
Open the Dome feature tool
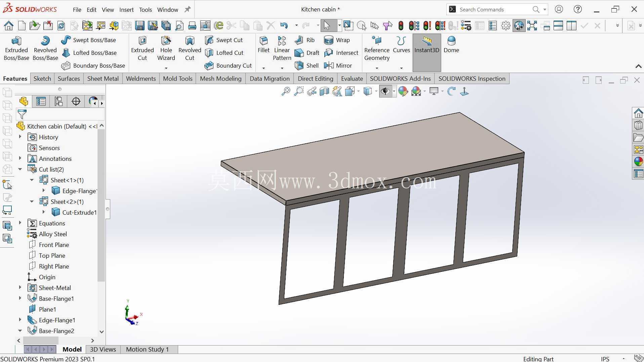point(451,45)
